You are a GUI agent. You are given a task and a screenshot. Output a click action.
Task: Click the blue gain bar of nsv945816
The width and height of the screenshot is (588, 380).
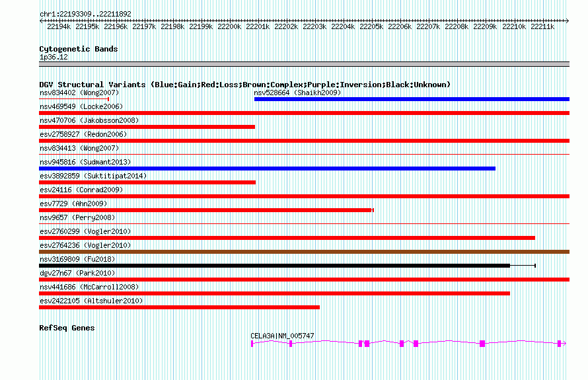[x=267, y=169]
